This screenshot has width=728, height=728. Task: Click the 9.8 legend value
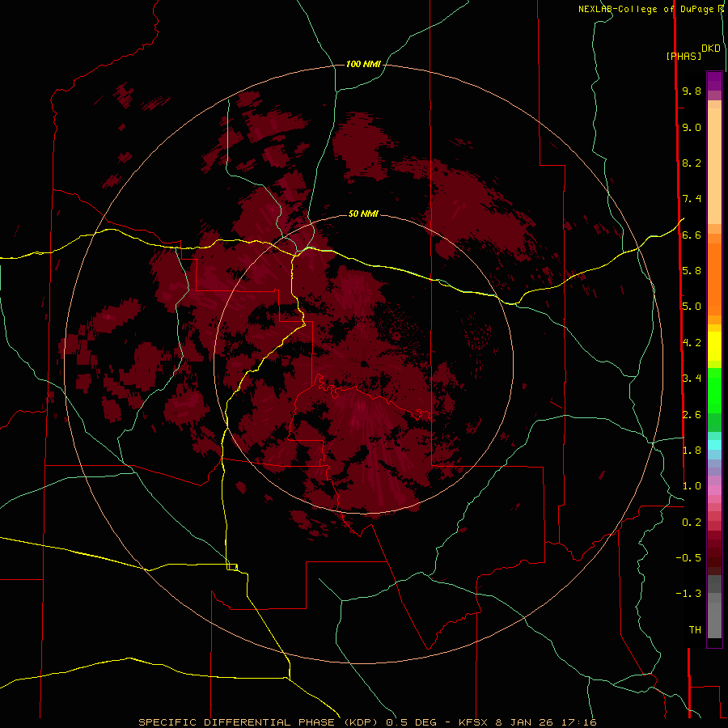[692, 91]
